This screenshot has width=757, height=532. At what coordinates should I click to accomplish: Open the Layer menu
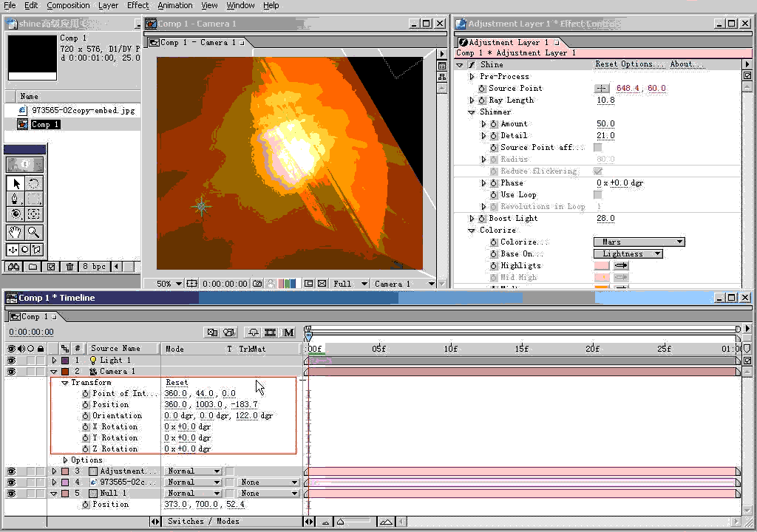[108, 5]
